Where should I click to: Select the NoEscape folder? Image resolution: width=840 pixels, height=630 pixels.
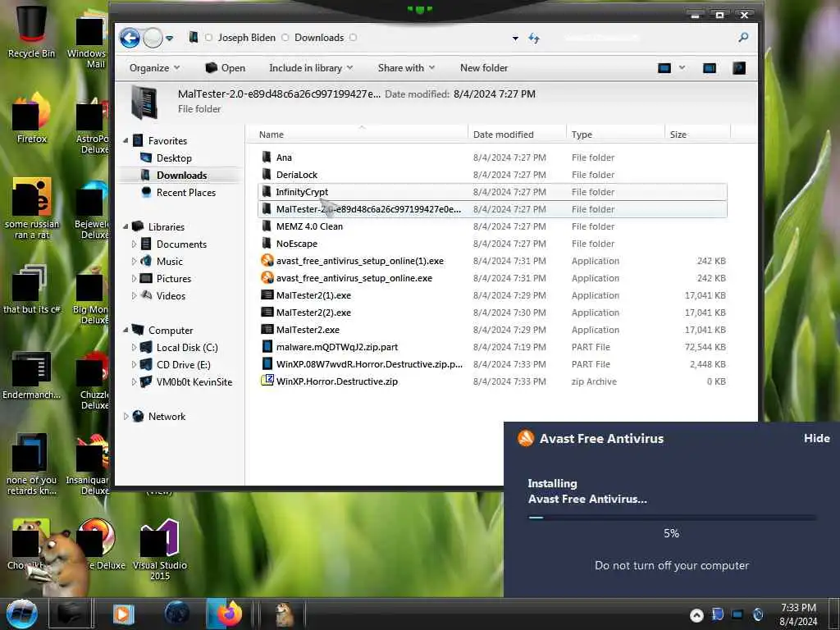pos(296,243)
